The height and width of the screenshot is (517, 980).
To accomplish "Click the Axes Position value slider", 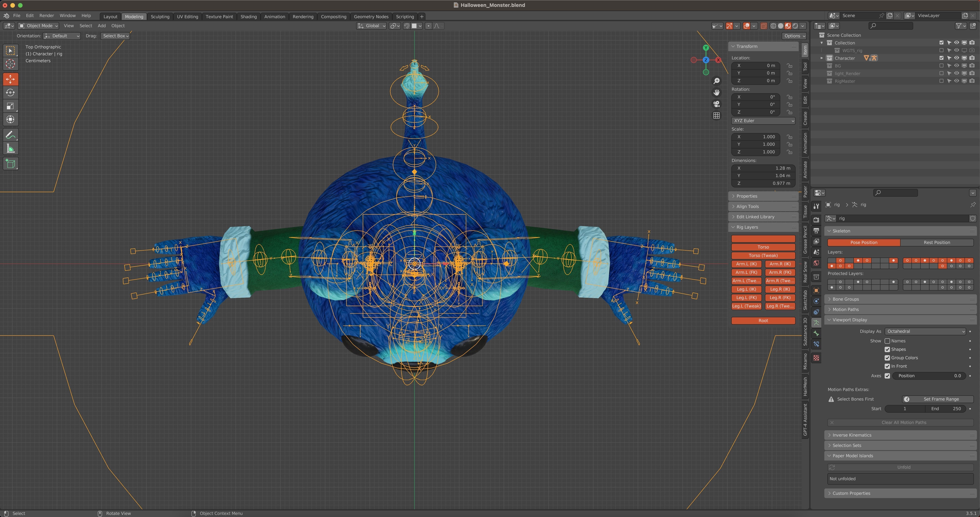I will pos(929,376).
